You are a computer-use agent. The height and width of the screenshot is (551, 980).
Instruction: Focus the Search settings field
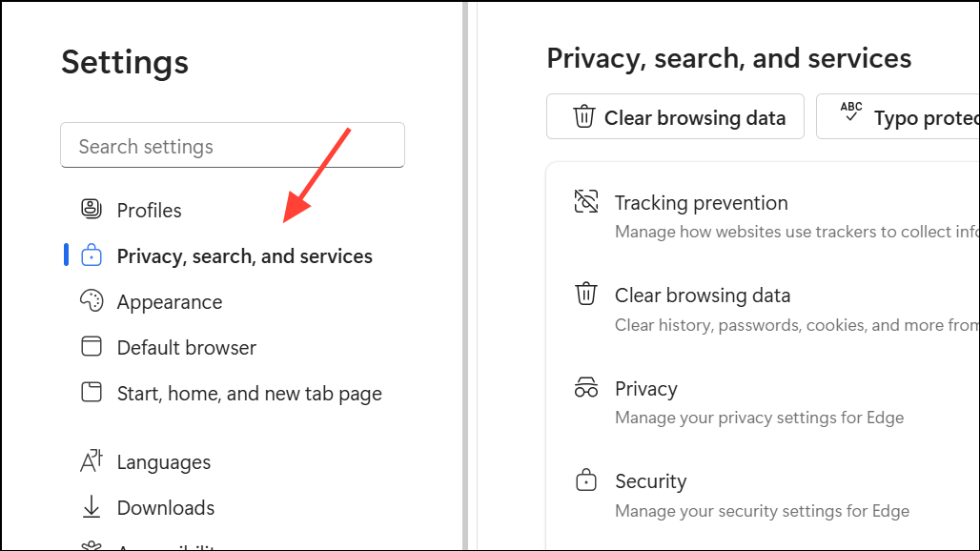click(x=233, y=146)
